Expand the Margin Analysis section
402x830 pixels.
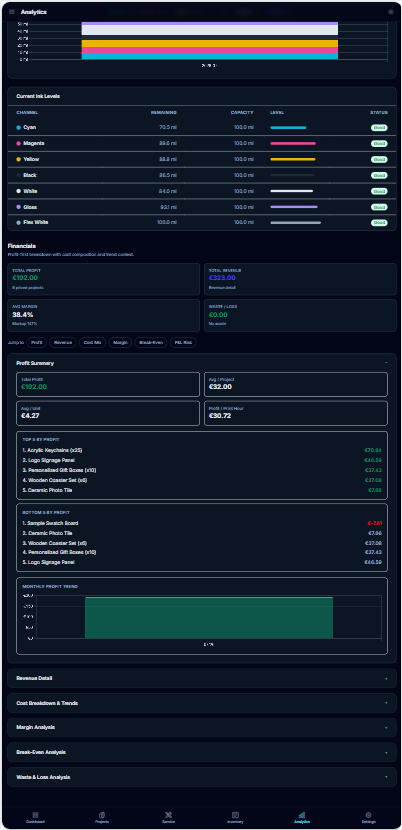(x=202, y=727)
